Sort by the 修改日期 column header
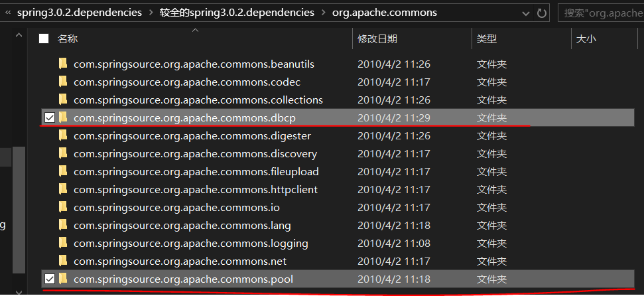Screen dimensions: 644x296 (x=377, y=39)
